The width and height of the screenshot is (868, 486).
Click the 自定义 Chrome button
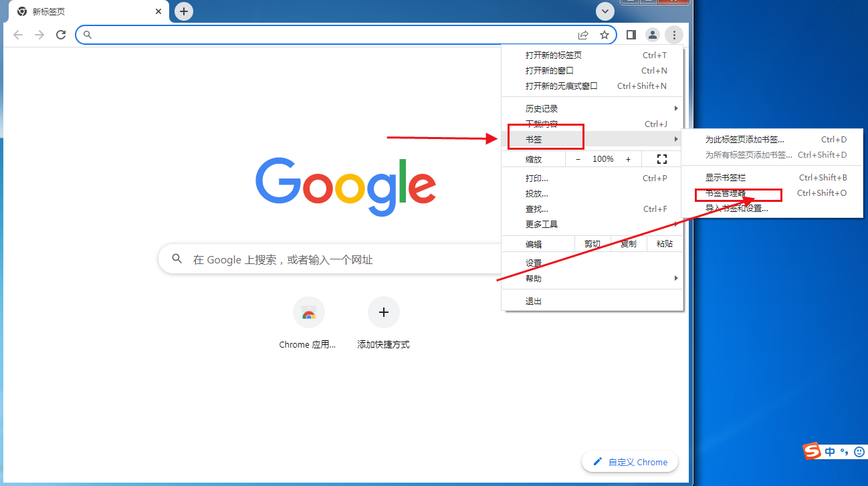[x=630, y=462]
